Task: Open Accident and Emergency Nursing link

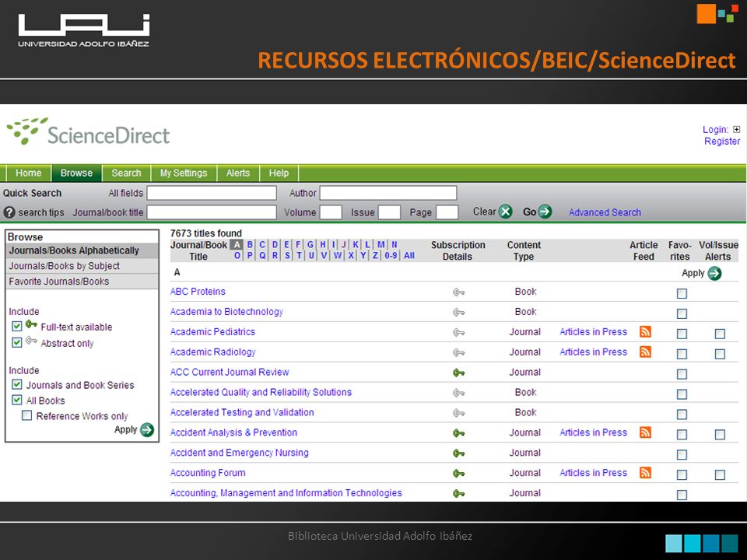Action: pos(239,453)
